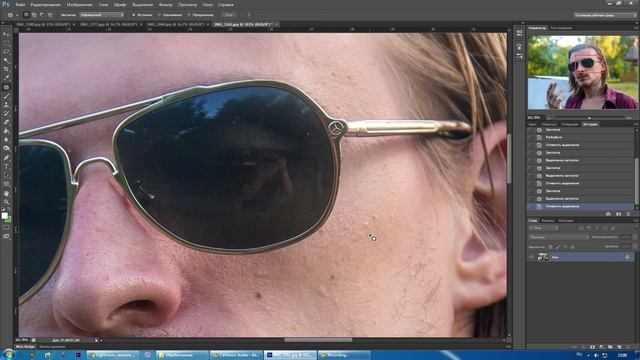This screenshot has height=360, width=640.
Task: Open status bar info arrow menu
Action: coord(97,340)
